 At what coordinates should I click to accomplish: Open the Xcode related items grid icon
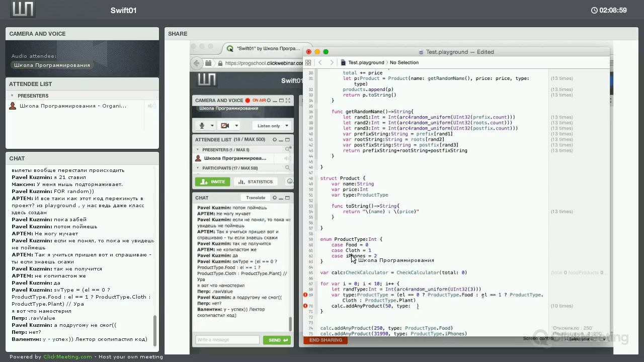coord(307,63)
